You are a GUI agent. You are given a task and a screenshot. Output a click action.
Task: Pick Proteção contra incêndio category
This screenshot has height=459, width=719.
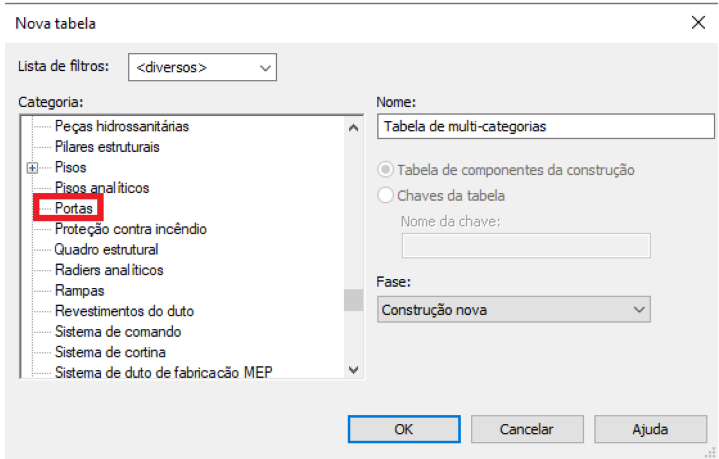click(x=131, y=229)
